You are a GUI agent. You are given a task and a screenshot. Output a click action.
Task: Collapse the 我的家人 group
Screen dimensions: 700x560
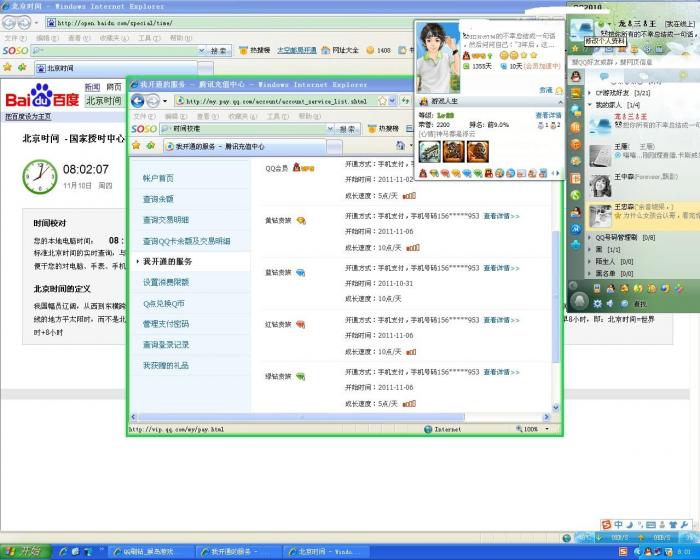click(590, 105)
